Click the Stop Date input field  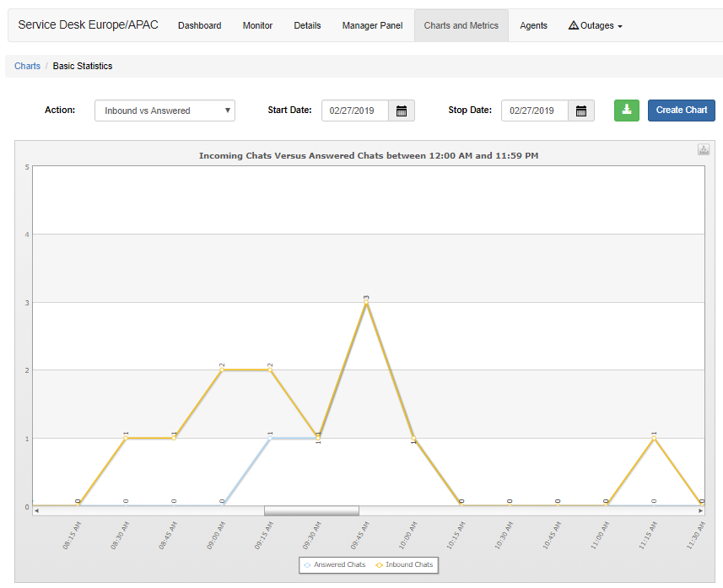[x=535, y=111]
